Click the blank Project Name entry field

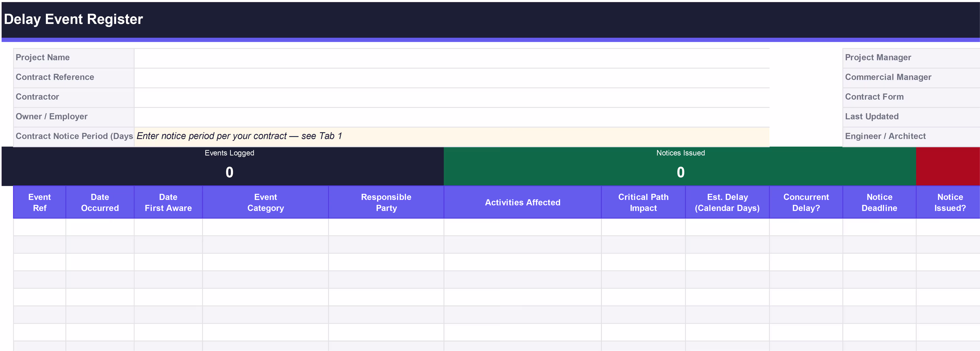tap(452, 58)
